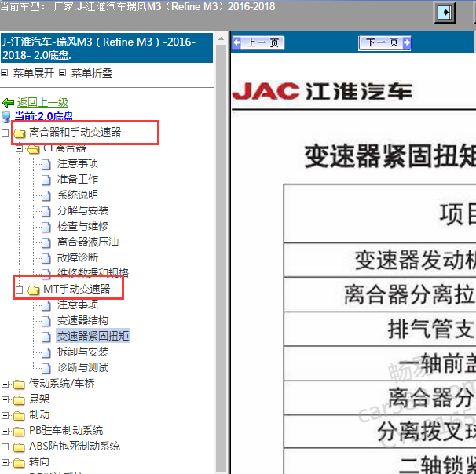Open the 离合器液压油 page
476x474 pixels.
(88, 242)
